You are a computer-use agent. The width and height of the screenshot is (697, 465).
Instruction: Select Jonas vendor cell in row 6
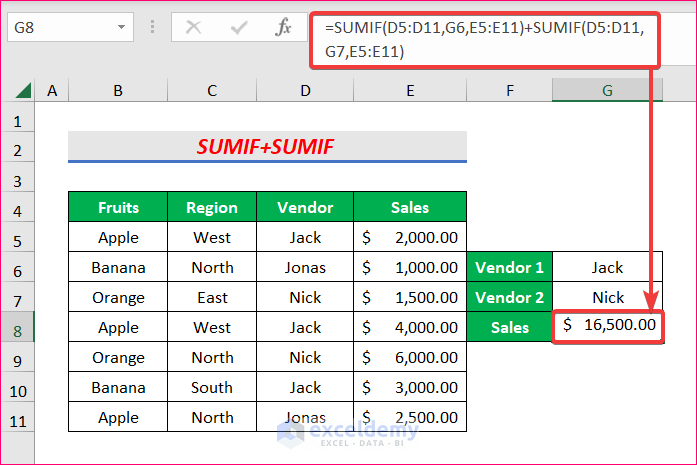[x=305, y=267]
